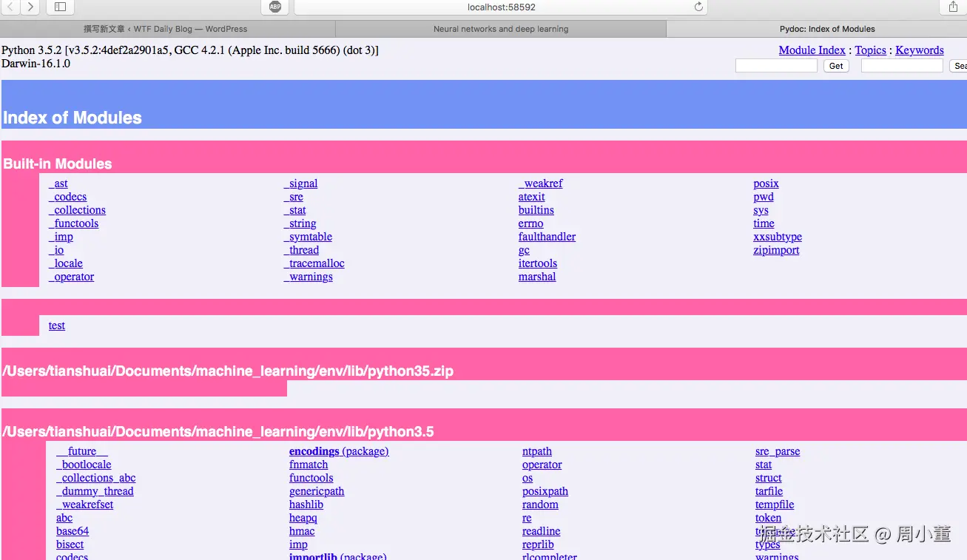Open the _stat module link
Image resolution: width=967 pixels, height=560 pixels.
coord(294,210)
